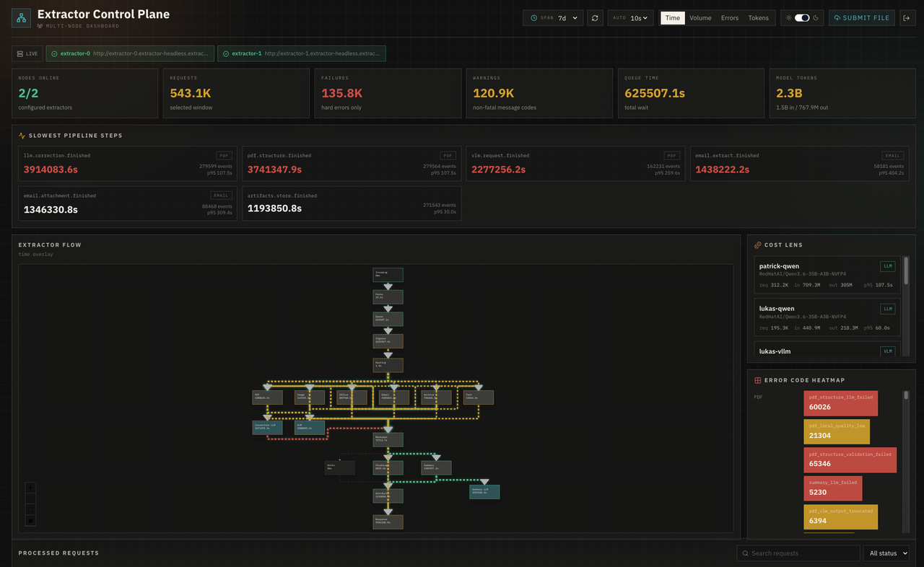Open the All status filter dropdown

tap(886, 553)
